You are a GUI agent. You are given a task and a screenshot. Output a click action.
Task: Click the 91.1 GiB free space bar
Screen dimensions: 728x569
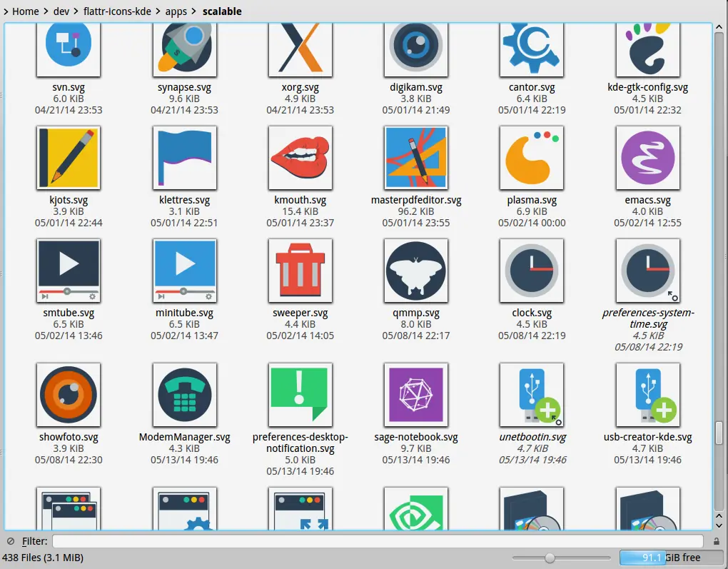point(672,558)
